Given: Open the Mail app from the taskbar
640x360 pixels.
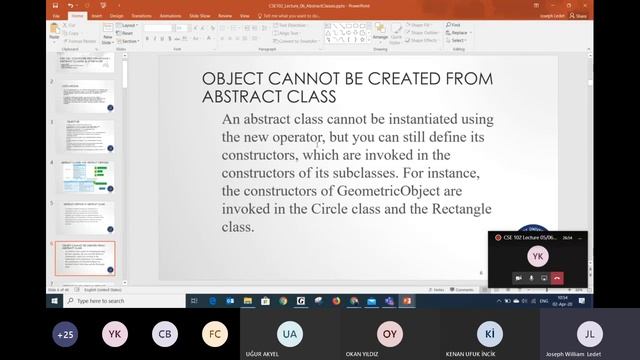Looking at the screenshot, I should tap(371, 301).
